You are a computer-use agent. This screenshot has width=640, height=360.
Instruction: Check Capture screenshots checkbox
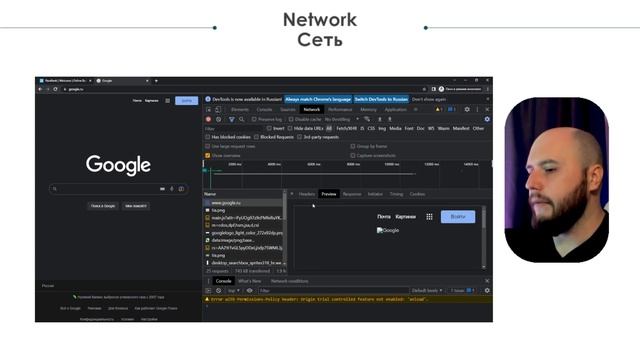click(353, 156)
